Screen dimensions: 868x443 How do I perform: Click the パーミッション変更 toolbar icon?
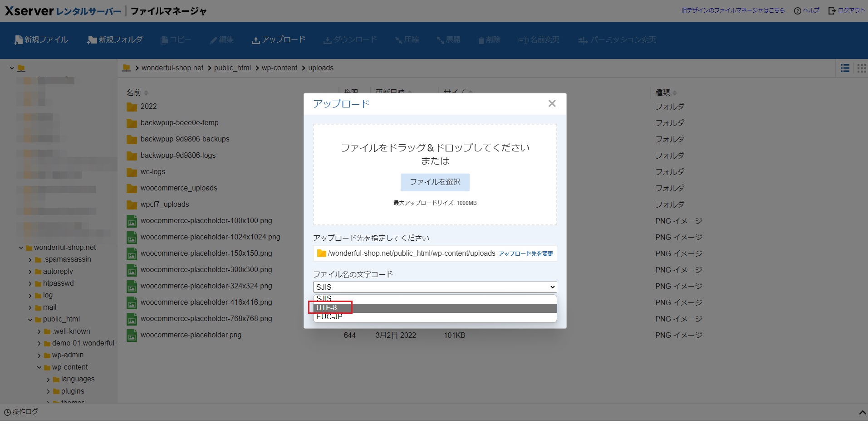[582, 40]
